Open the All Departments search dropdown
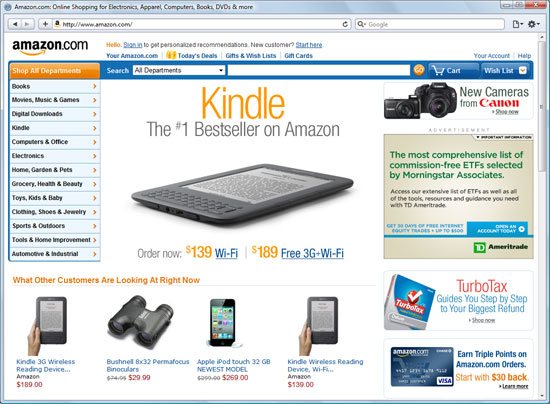 click(x=179, y=70)
